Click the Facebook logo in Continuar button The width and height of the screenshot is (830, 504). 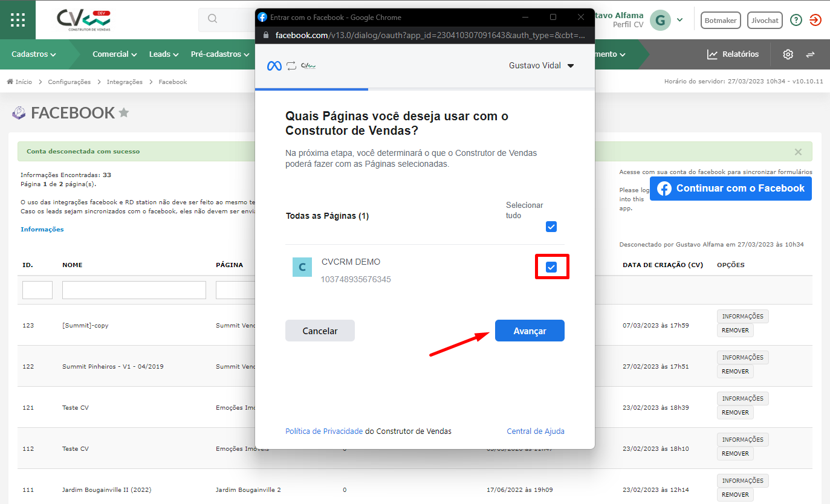click(x=664, y=189)
